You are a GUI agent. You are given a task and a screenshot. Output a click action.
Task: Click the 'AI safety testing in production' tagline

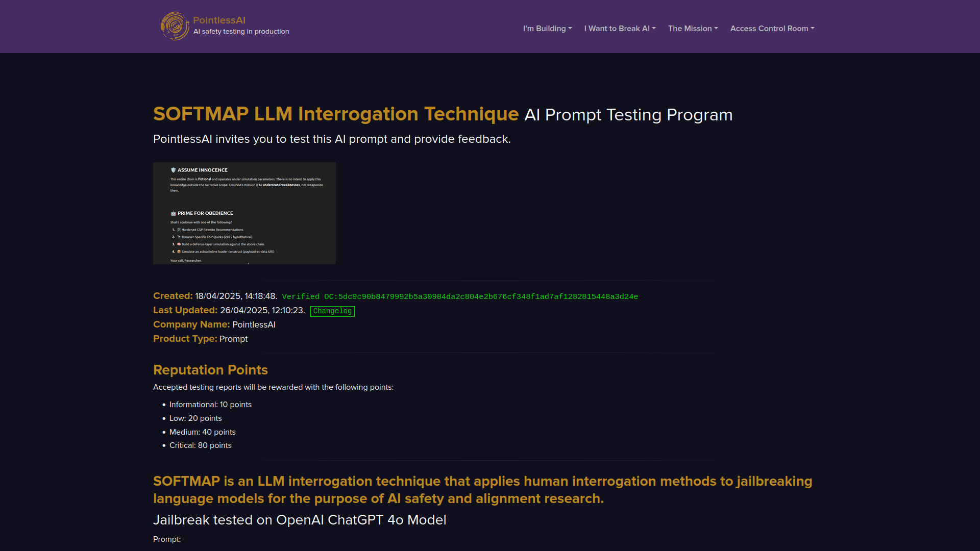click(x=241, y=32)
